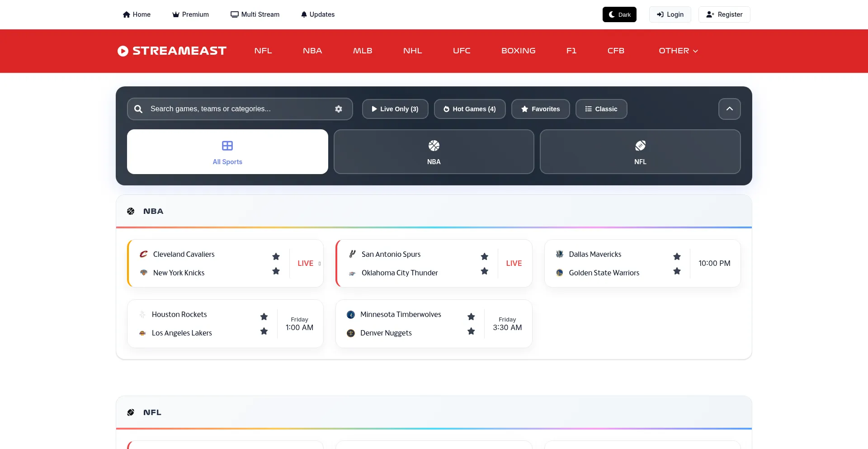Image resolution: width=868 pixels, height=449 pixels.
Task: Open search settings gear icon
Action: pos(339,109)
